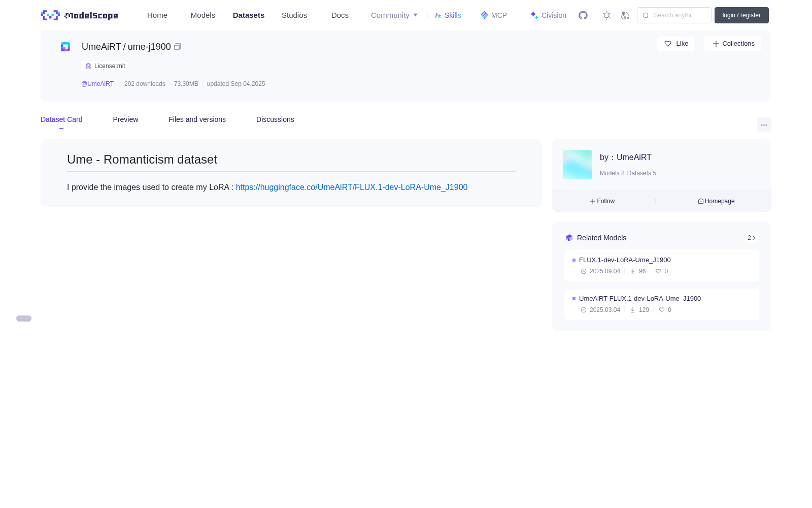Open the Civision page

(548, 15)
